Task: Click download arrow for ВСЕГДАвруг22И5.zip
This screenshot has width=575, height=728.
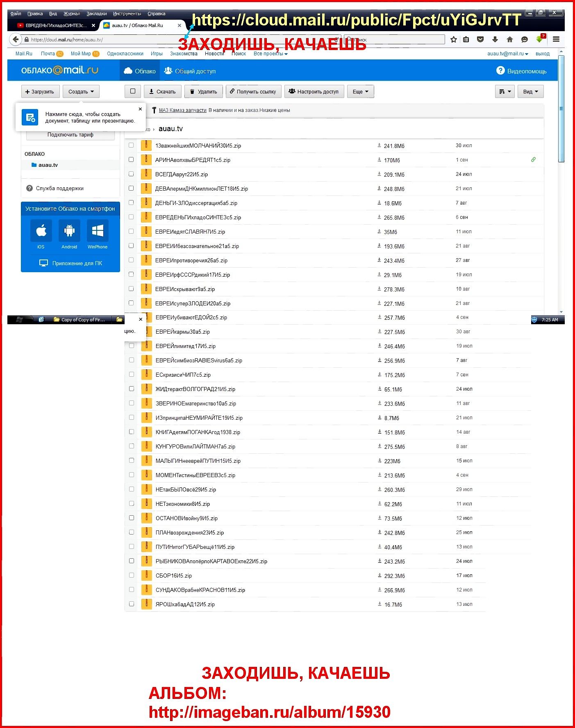Action: 379,174
